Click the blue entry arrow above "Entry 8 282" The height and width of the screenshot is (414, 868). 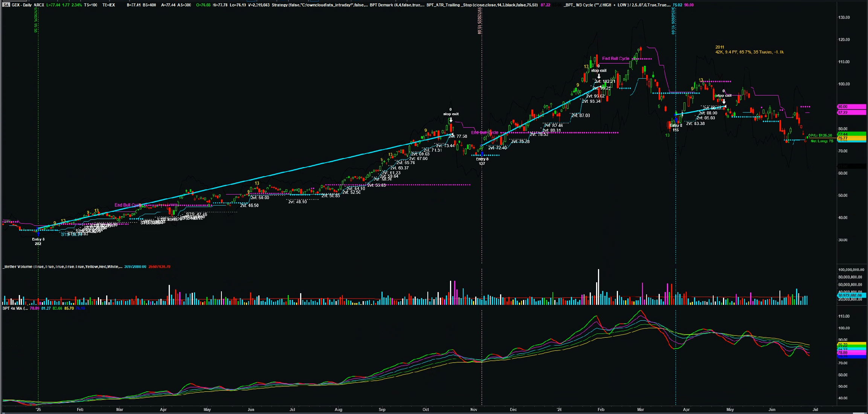coord(38,234)
